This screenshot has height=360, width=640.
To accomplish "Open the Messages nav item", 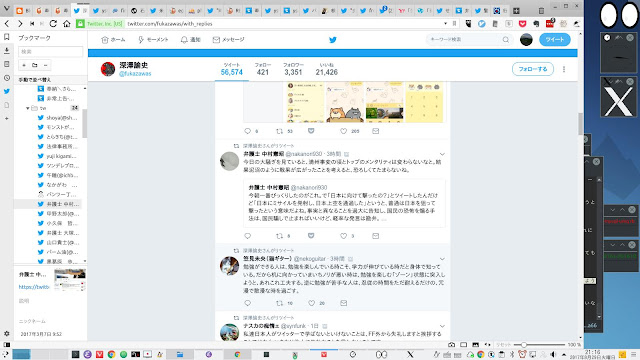I will click(229, 40).
